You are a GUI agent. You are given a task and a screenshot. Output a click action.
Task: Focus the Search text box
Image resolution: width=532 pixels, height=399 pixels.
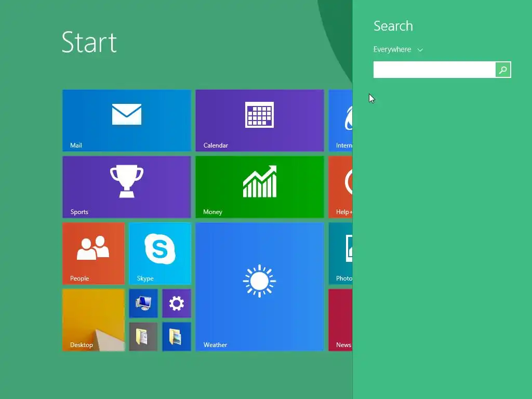click(x=434, y=70)
